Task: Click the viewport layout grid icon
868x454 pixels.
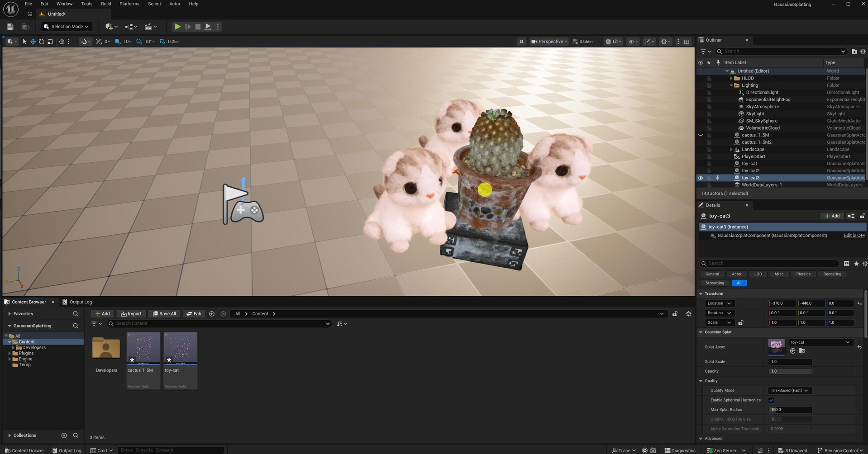Action: (x=687, y=42)
